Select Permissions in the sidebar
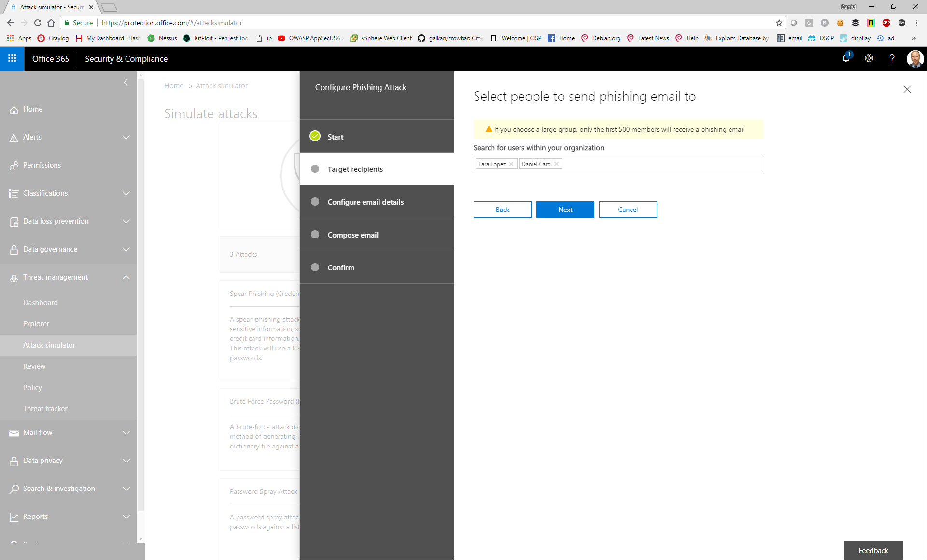 [x=42, y=165]
